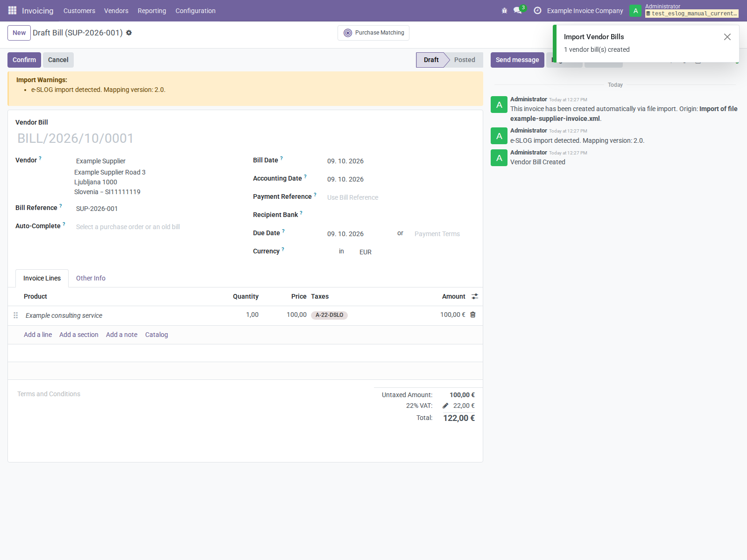Screen dimensions: 747x560
Task: Click the Payment Reference input field
Action: coord(399,197)
